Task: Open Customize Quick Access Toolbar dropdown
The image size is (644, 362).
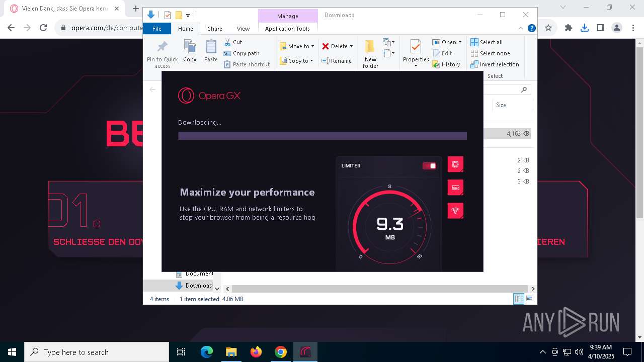Action: [x=188, y=16]
